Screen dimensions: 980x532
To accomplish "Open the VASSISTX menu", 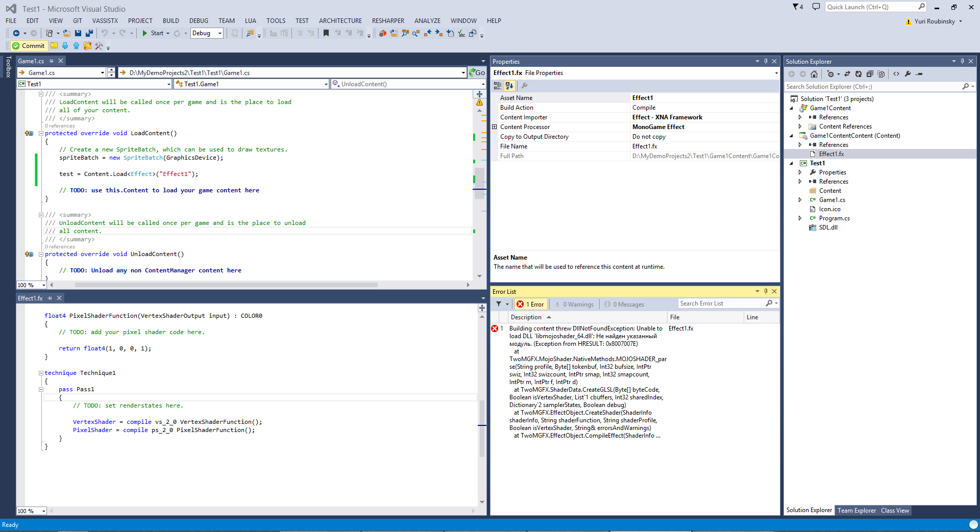I will point(105,21).
